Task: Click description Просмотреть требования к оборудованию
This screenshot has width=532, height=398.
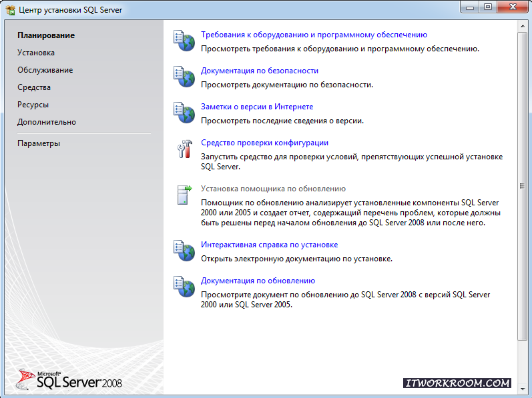Action: (x=340, y=49)
